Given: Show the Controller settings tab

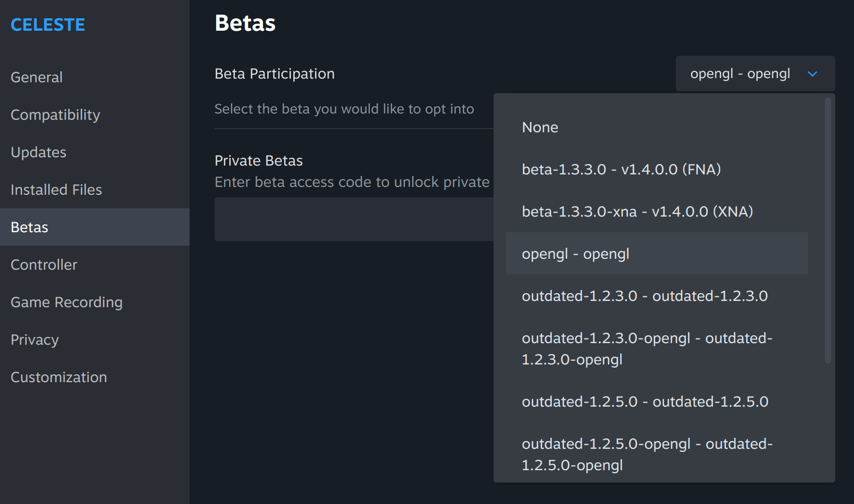Looking at the screenshot, I should 44,265.
